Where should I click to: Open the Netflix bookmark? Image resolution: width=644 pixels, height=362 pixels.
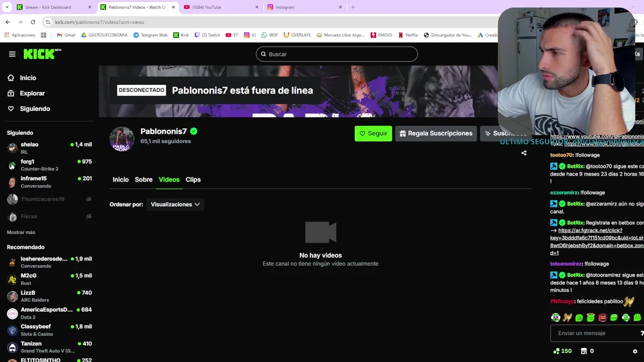pyautogui.click(x=408, y=35)
